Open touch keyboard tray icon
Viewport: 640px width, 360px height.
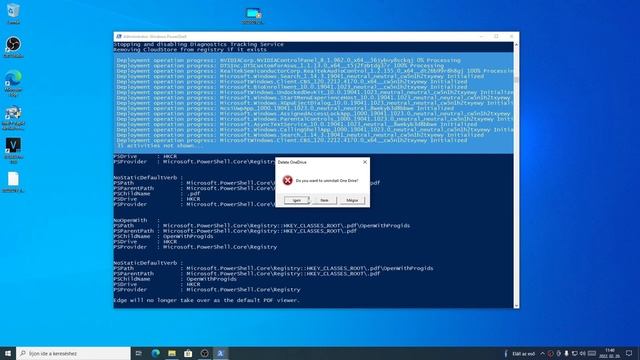[x=592, y=353]
